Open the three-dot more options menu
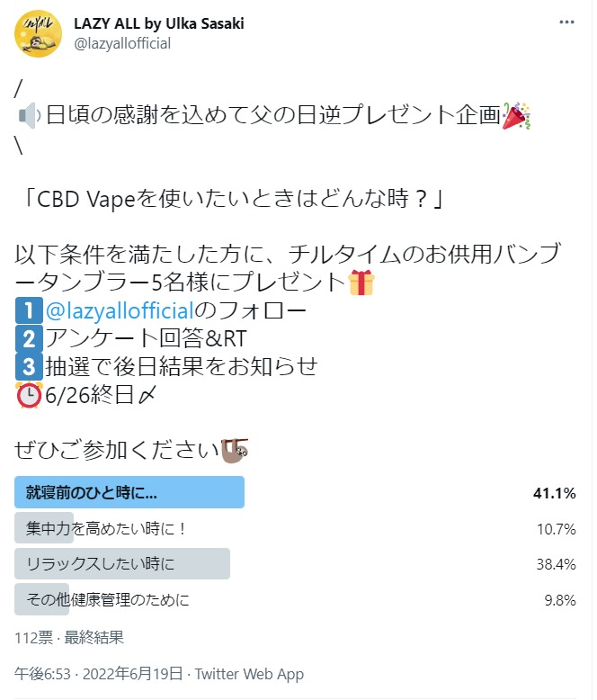The image size is (597, 700). point(566,22)
